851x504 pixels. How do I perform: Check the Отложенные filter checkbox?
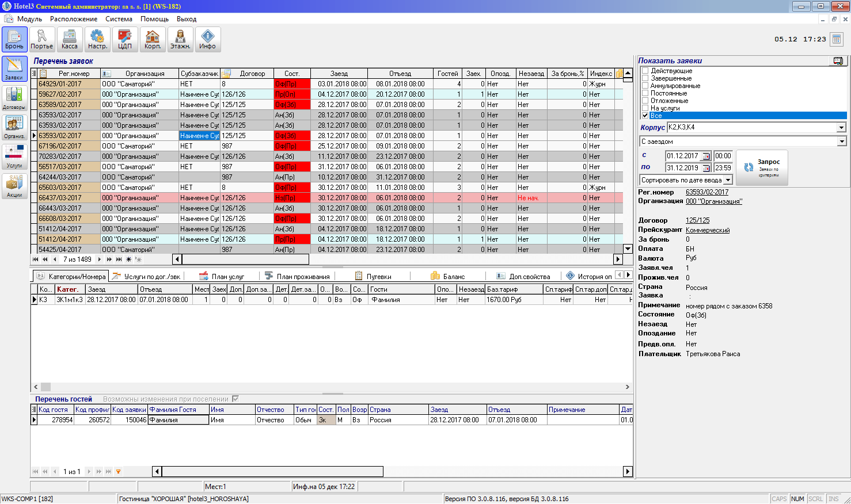pyautogui.click(x=645, y=101)
